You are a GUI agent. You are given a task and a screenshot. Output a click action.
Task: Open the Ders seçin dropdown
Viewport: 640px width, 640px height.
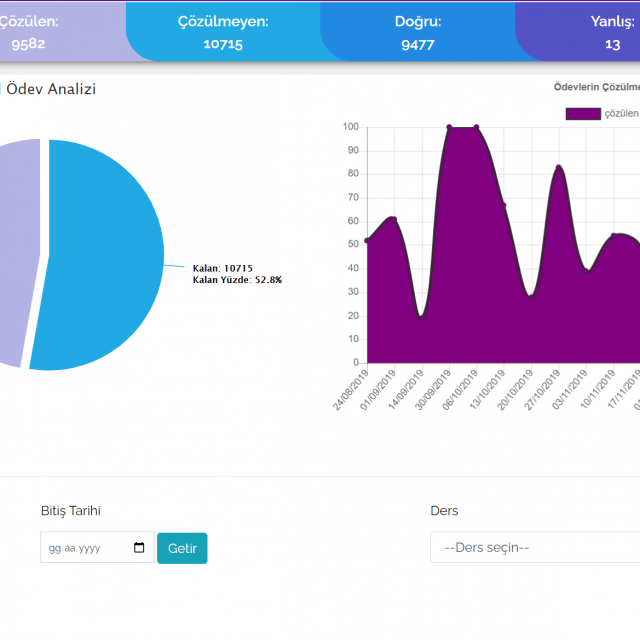coord(535,547)
